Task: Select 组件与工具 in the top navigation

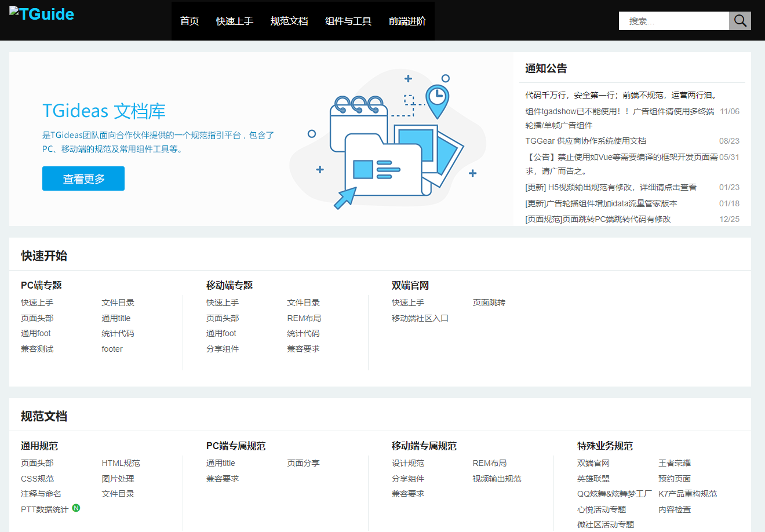Action: point(348,21)
